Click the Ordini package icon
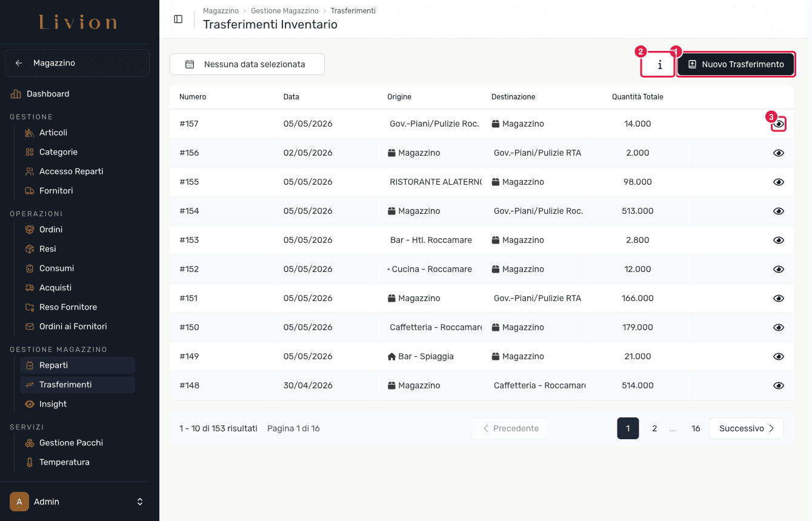This screenshot has height=521, width=812. click(x=30, y=230)
